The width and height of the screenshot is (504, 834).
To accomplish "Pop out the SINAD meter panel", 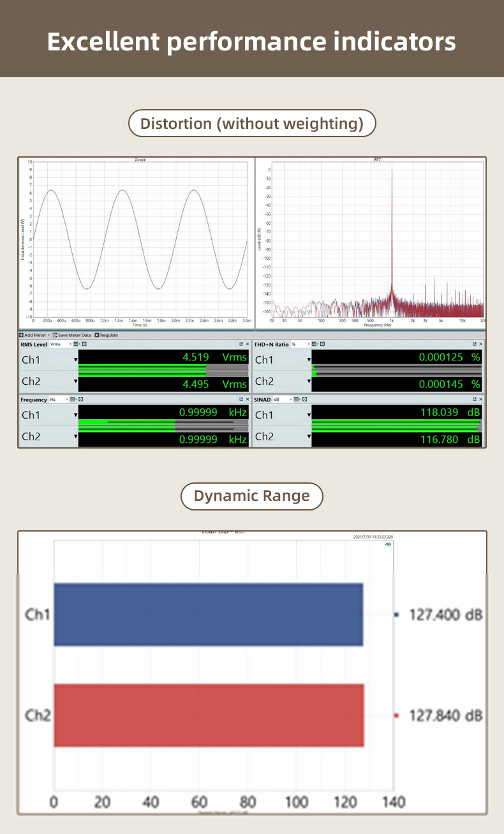I will [x=474, y=399].
